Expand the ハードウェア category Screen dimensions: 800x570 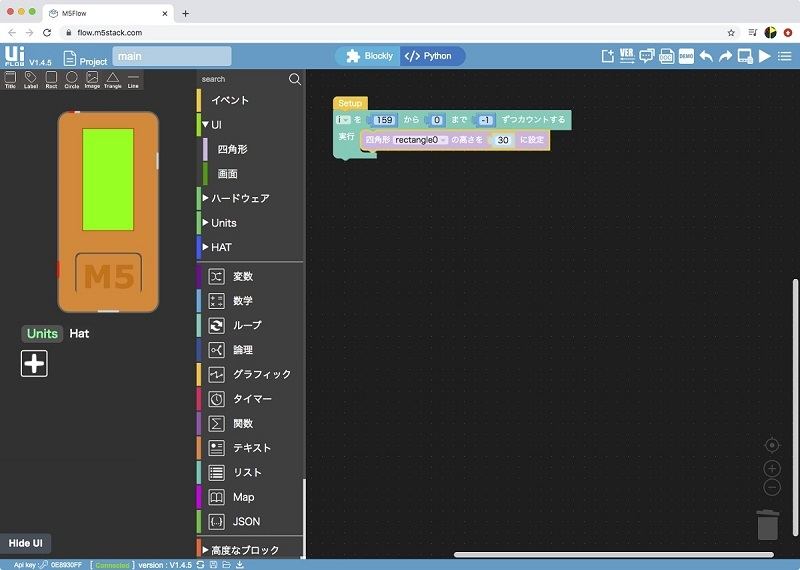(x=239, y=198)
